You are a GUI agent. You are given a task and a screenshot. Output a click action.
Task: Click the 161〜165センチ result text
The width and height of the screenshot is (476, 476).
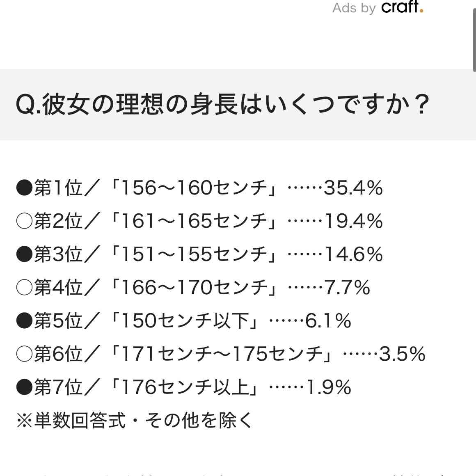194,221
